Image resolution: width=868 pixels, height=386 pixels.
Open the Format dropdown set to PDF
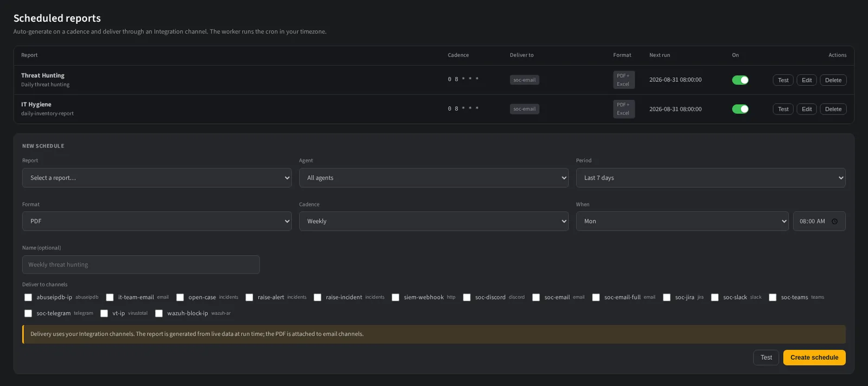tap(157, 221)
